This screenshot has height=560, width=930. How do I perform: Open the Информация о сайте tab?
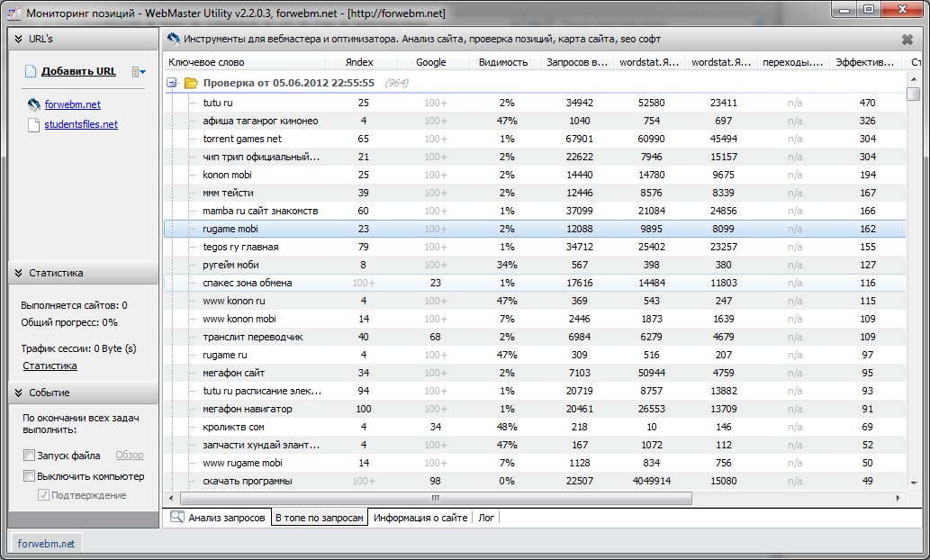coord(420,518)
